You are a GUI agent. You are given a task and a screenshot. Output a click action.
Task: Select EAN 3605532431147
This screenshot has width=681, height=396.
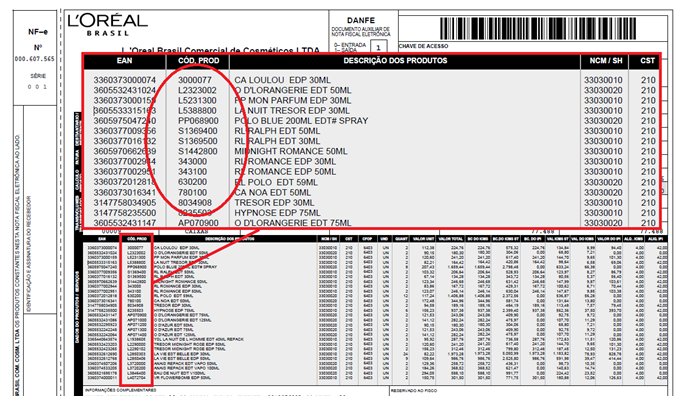(x=125, y=223)
